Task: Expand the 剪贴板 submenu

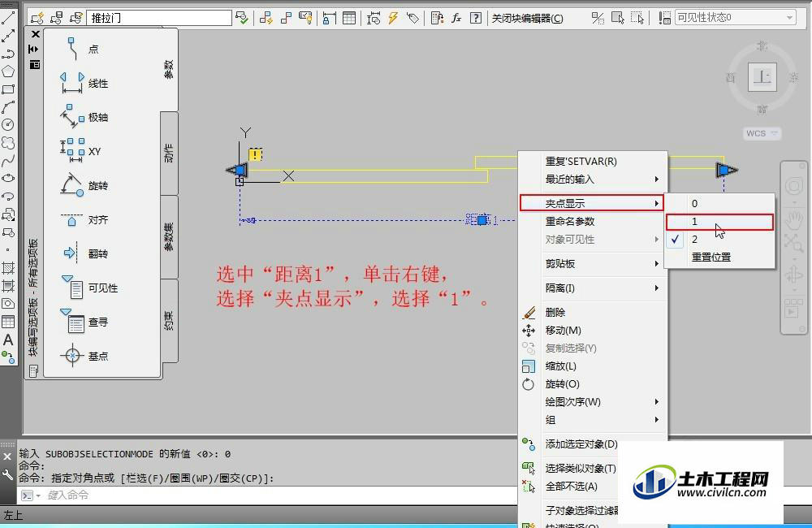Action: coord(594,264)
